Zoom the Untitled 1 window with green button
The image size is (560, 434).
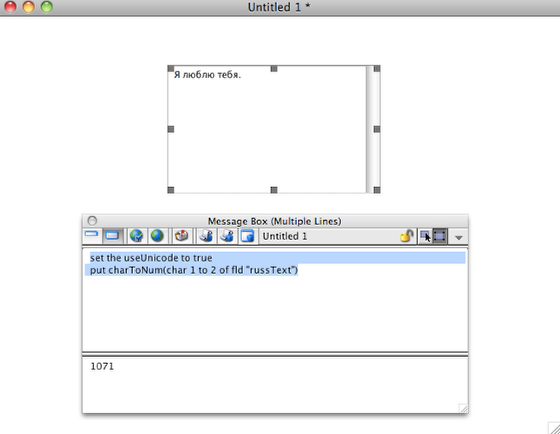click(47, 6)
